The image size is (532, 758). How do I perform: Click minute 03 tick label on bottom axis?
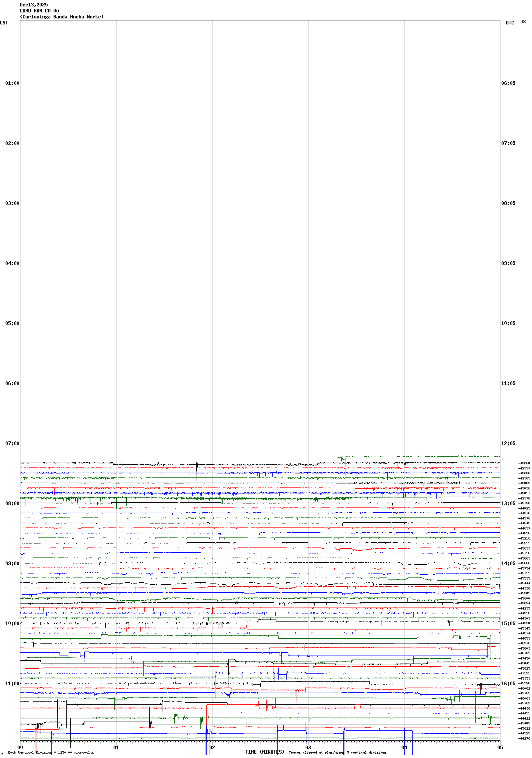click(308, 747)
